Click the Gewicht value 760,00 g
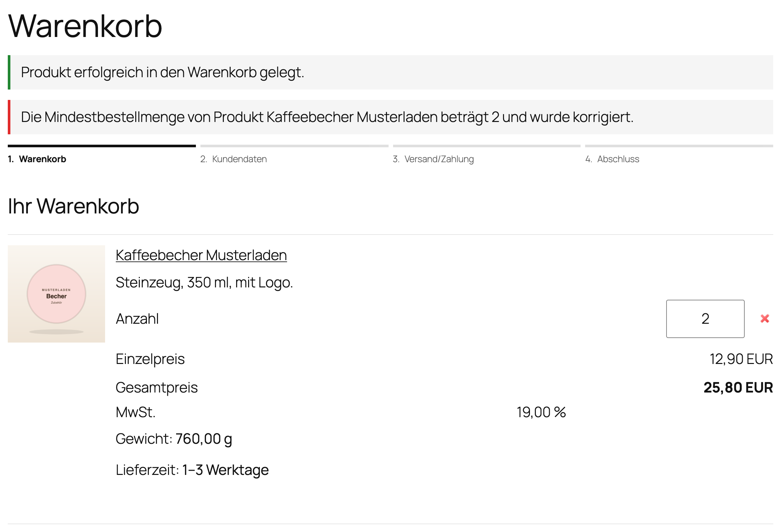Viewport: 781px width, 532px height. (x=204, y=439)
